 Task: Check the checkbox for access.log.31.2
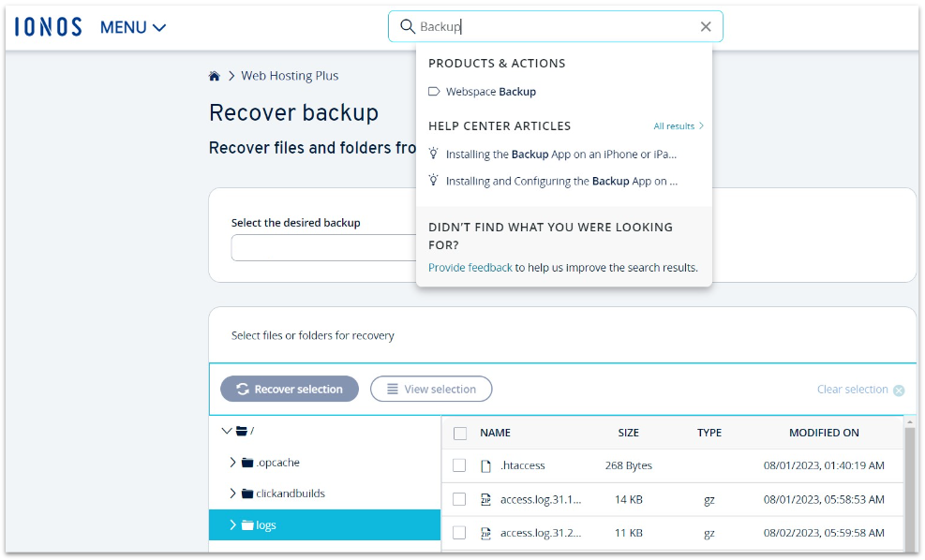coord(458,533)
